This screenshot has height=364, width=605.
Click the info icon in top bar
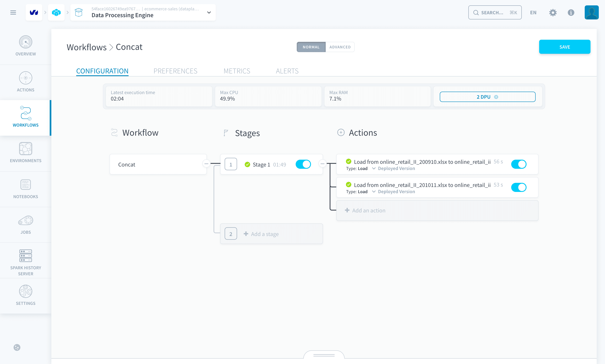point(571,12)
